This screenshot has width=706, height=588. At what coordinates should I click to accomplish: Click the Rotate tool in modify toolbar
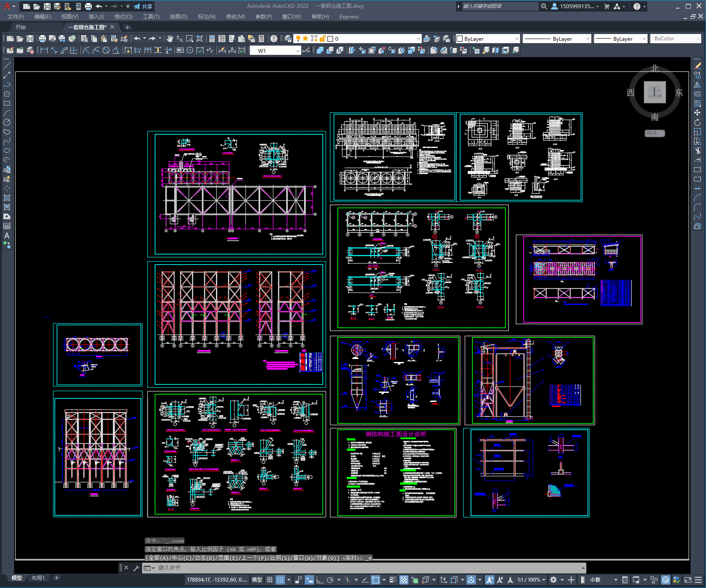[x=697, y=122]
